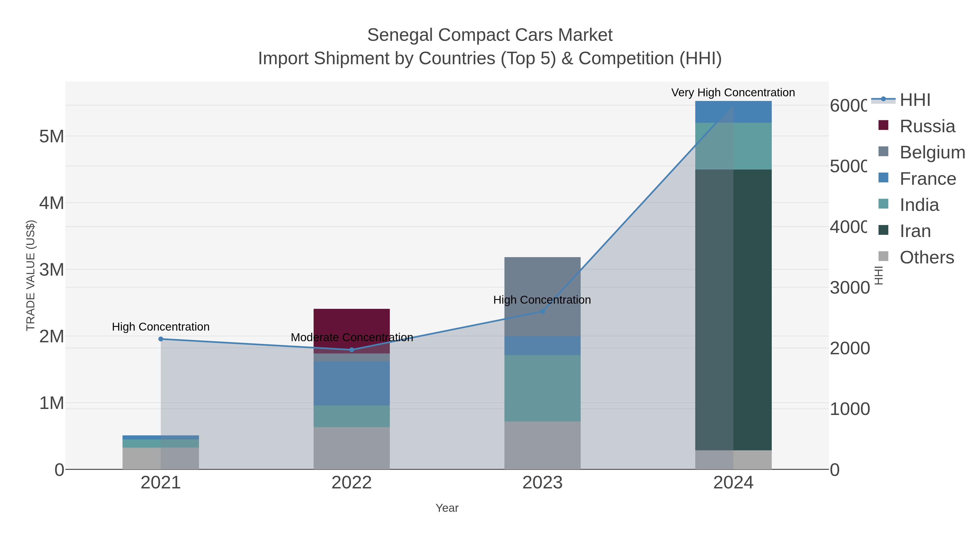
Task: Click the Belgium segment in 2023 bar
Action: (x=543, y=297)
